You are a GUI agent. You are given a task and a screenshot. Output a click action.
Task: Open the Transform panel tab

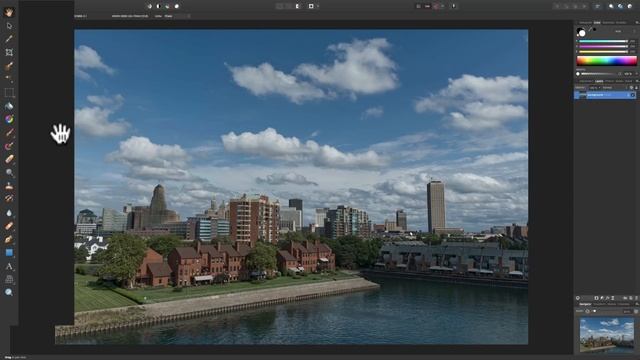pyautogui.click(x=599, y=304)
